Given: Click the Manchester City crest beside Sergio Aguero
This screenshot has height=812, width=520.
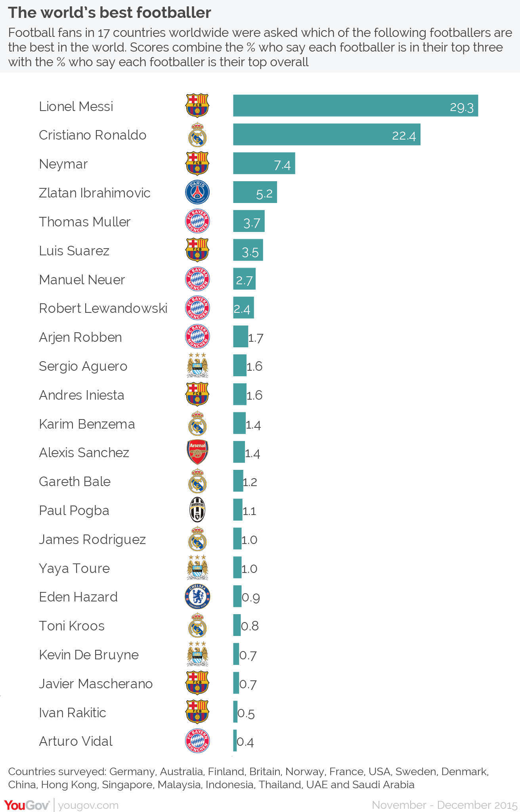Looking at the screenshot, I should [197, 366].
